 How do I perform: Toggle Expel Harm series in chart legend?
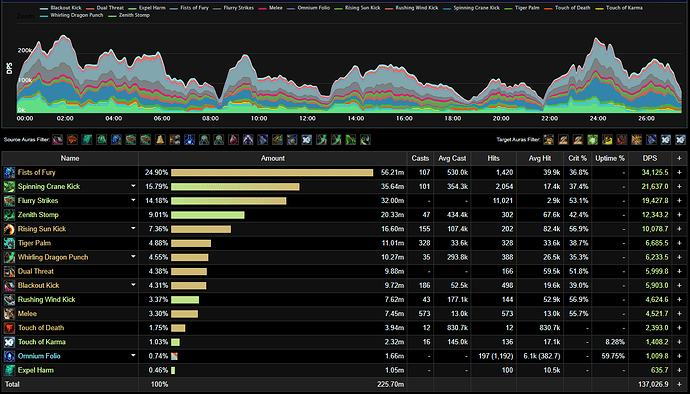click(147, 8)
